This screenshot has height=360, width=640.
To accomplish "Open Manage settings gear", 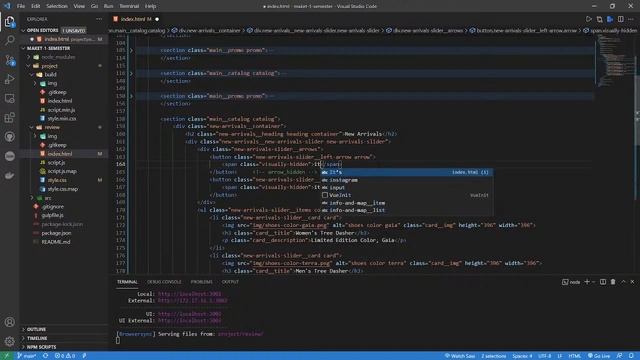I will (9, 341).
